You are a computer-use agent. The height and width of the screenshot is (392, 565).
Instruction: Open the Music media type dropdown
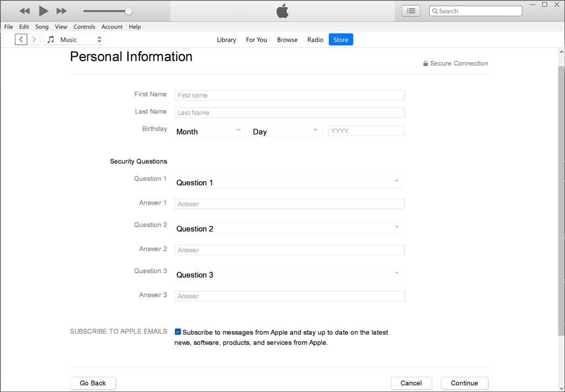(74, 40)
